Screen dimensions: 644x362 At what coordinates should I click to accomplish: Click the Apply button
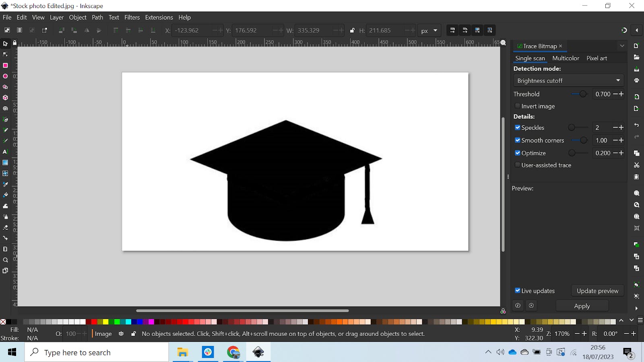(x=582, y=306)
